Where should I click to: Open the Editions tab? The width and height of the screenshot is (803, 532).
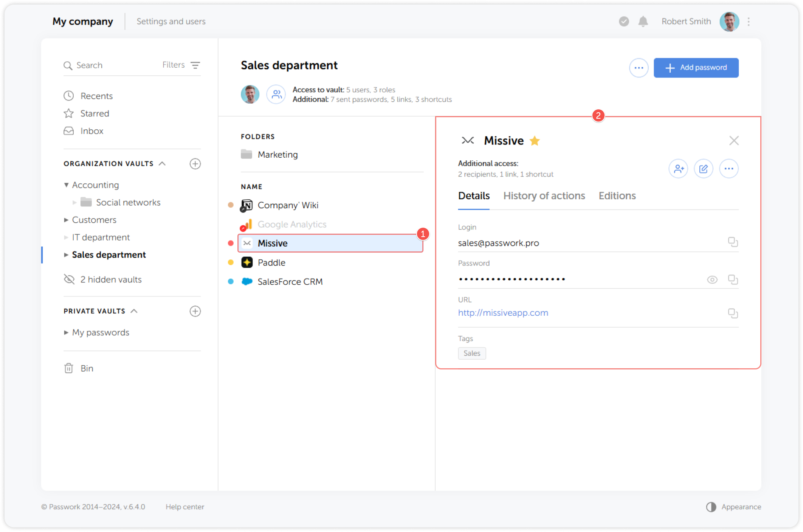[617, 196]
